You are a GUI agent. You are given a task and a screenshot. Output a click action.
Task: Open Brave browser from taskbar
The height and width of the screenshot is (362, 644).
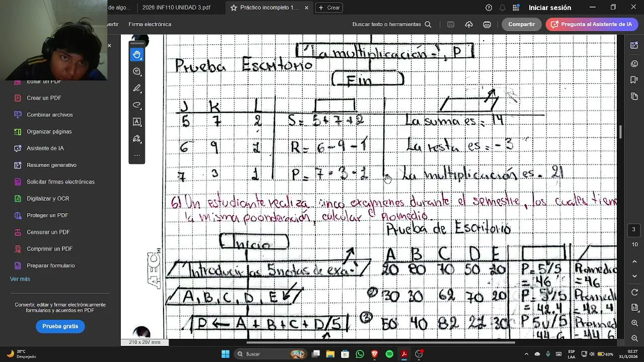374,354
